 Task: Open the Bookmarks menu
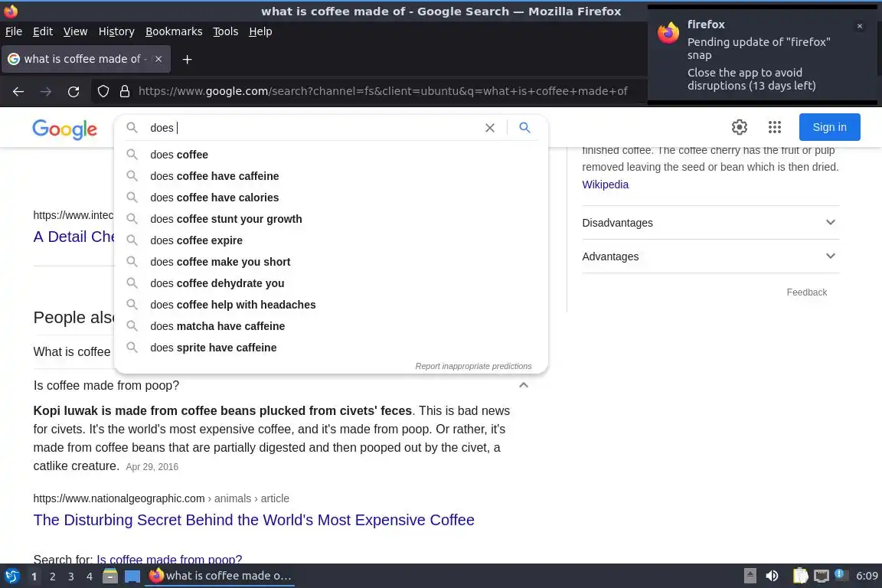tap(174, 31)
